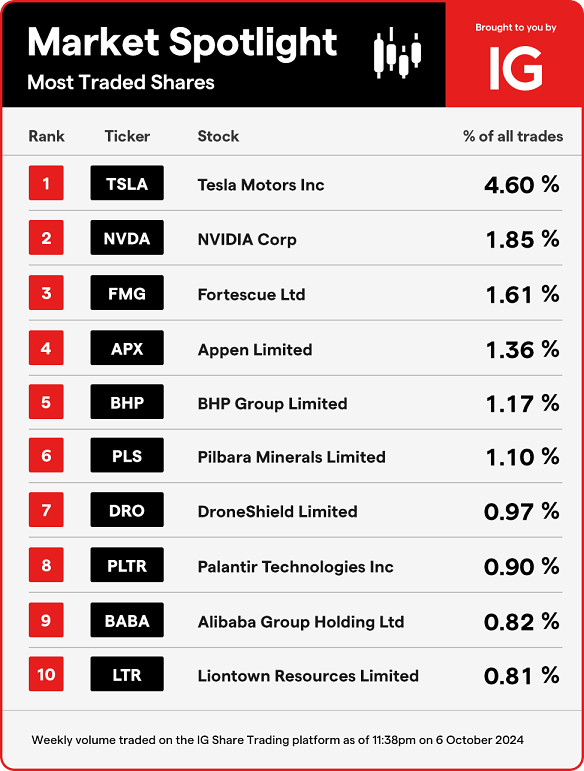Click the rank 1 red badge
The width and height of the screenshot is (584, 771).
(x=46, y=183)
